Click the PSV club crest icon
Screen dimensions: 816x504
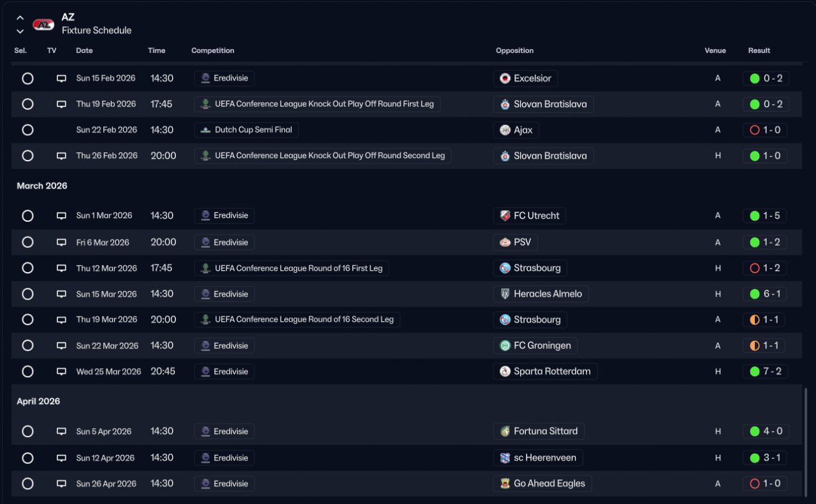505,242
